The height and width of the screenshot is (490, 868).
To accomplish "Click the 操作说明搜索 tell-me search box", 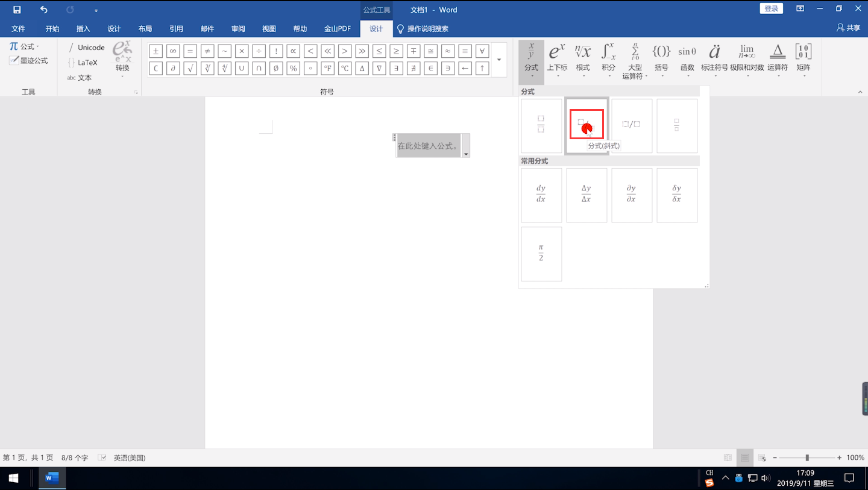I will click(423, 28).
